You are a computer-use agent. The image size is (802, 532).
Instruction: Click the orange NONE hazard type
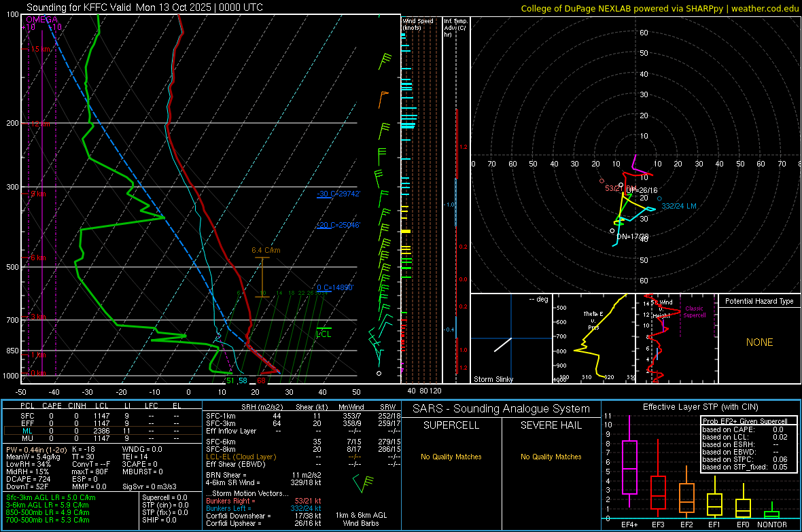[759, 342]
